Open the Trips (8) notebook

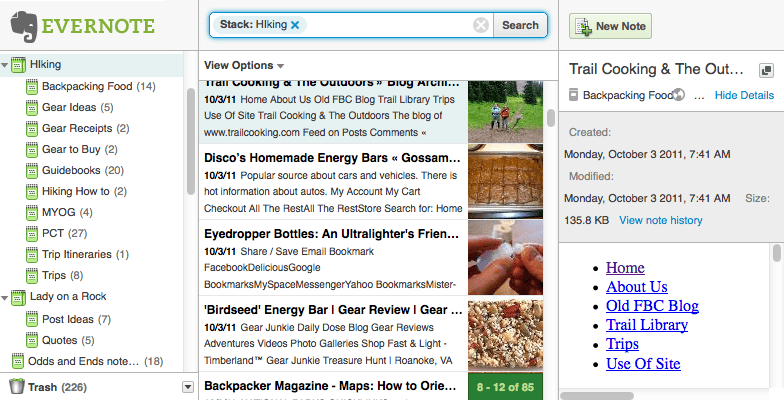(x=62, y=276)
